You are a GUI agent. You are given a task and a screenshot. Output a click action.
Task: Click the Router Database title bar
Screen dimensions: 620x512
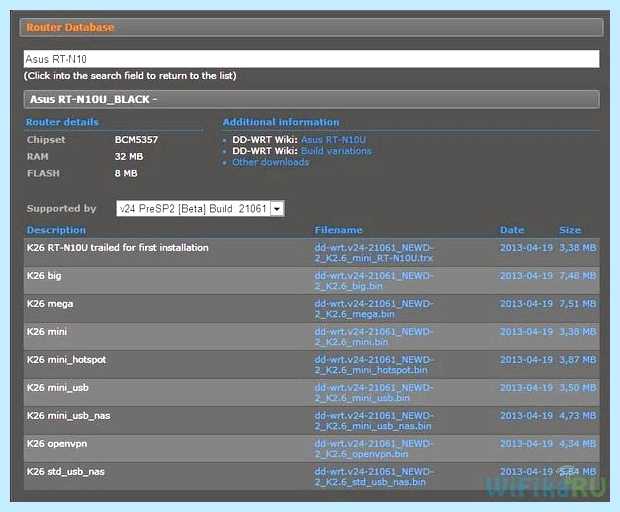coord(312,27)
